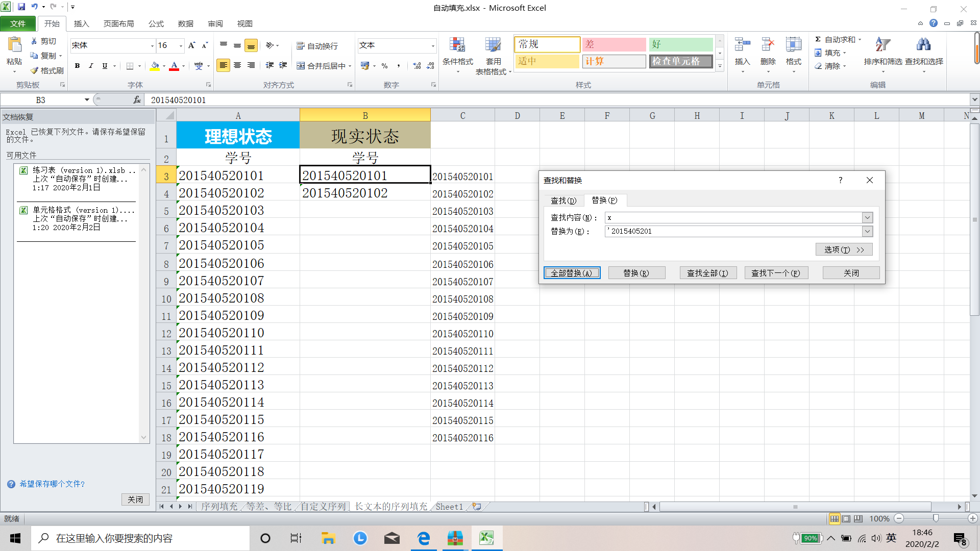Click the font color A icon
Screen dimensions: 980x551
pyautogui.click(x=174, y=66)
